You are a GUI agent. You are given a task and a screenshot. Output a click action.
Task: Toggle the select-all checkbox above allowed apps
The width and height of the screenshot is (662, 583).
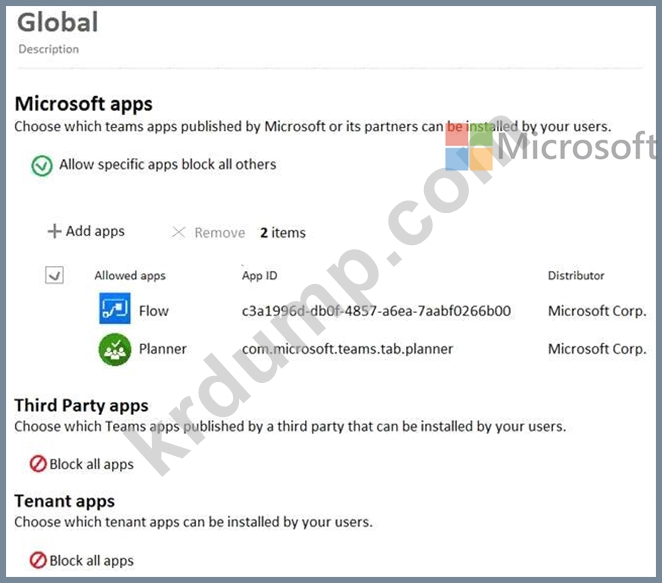55,275
